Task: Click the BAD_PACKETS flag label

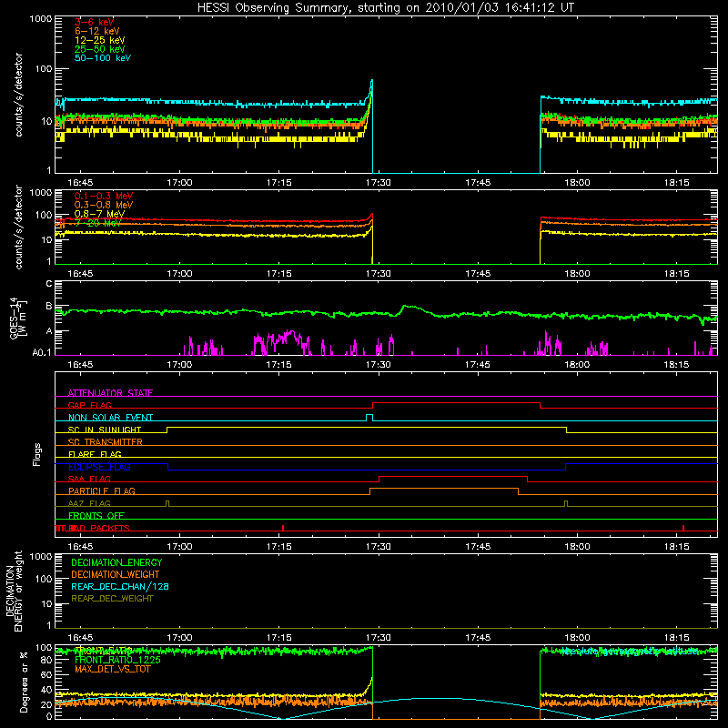Action: tap(99, 528)
